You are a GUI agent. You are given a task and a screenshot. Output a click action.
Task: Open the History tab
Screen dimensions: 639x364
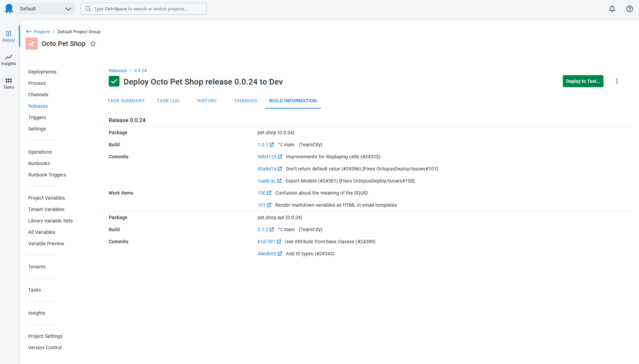pos(207,101)
